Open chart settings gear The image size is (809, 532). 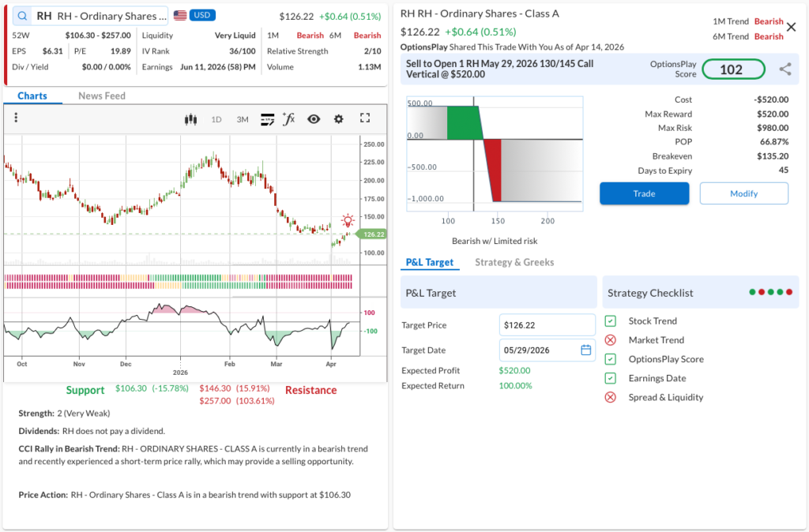(x=338, y=119)
